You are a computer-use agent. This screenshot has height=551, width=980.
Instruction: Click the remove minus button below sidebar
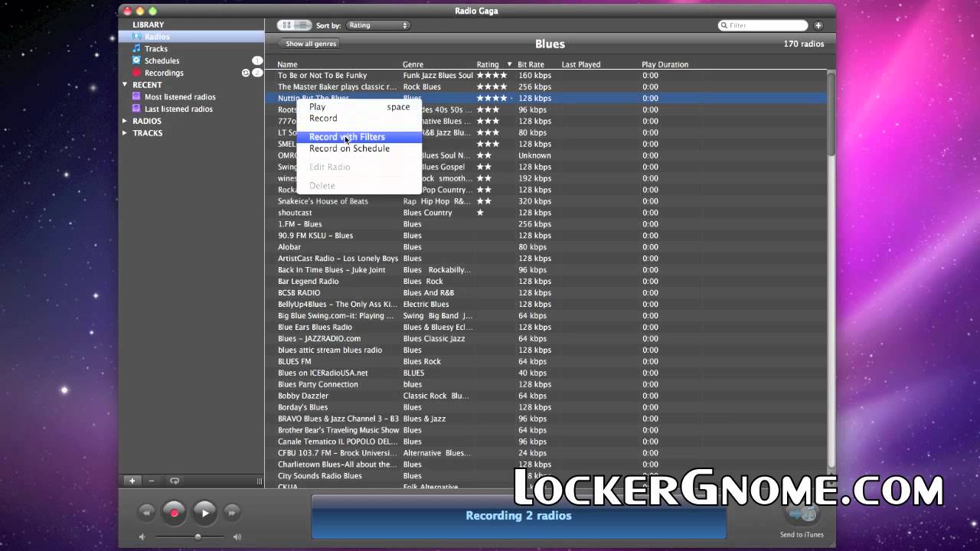pyautogui.click(x=151, y=481)
